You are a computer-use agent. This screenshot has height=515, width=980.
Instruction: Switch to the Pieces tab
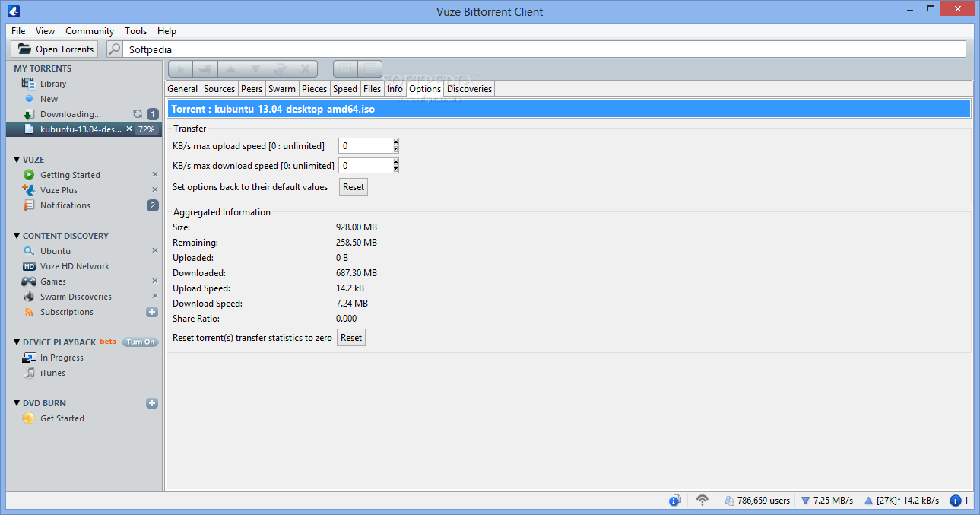[x=315, y=89]
